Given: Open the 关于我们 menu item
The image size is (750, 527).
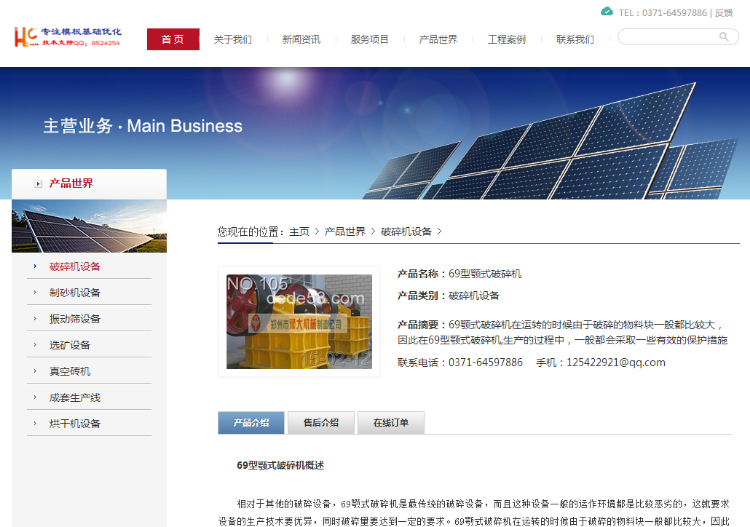Looking at the screenshot, I should tap(233, 39).
